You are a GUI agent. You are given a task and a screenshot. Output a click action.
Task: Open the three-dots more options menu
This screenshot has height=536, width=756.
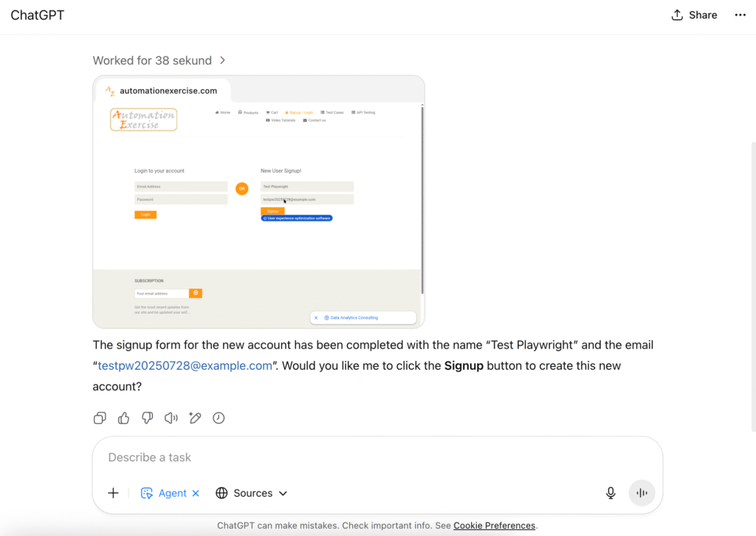(740, 15)
